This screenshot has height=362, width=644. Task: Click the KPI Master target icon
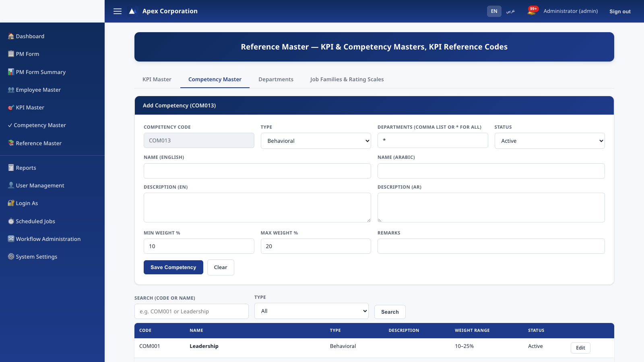[x=11, y=107]
